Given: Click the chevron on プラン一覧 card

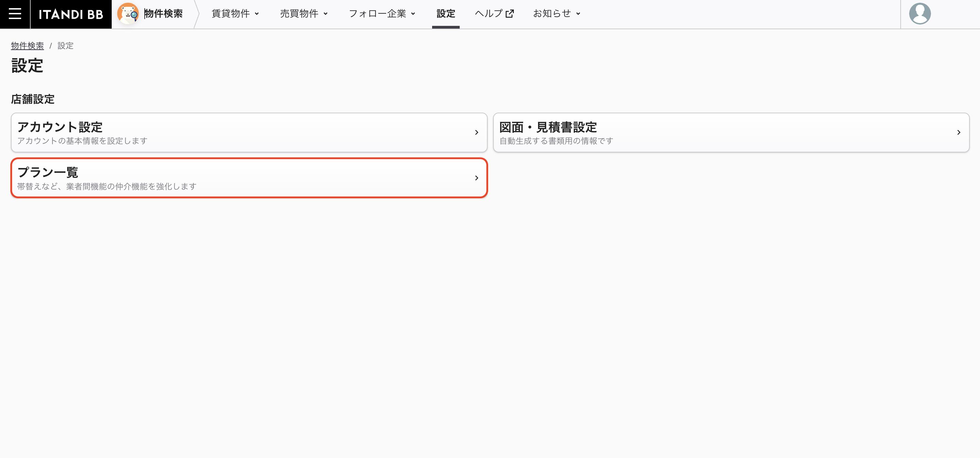Looking at the screenshot, I should pyautogui.click(x=476, y=178).
